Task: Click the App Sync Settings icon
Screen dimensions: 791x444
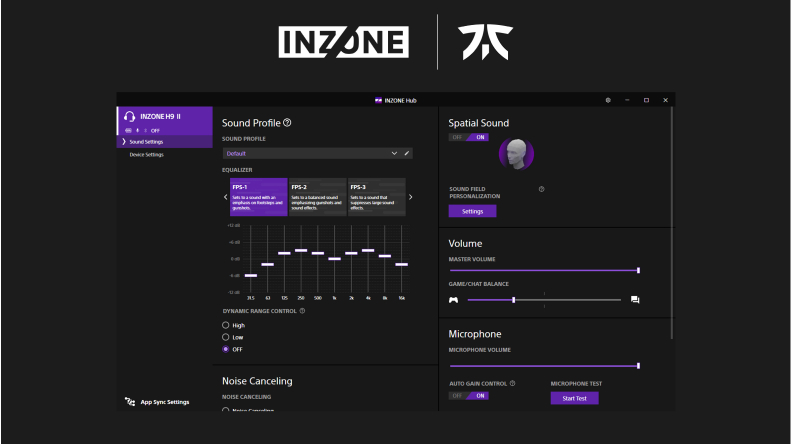Action: [130, 402]
